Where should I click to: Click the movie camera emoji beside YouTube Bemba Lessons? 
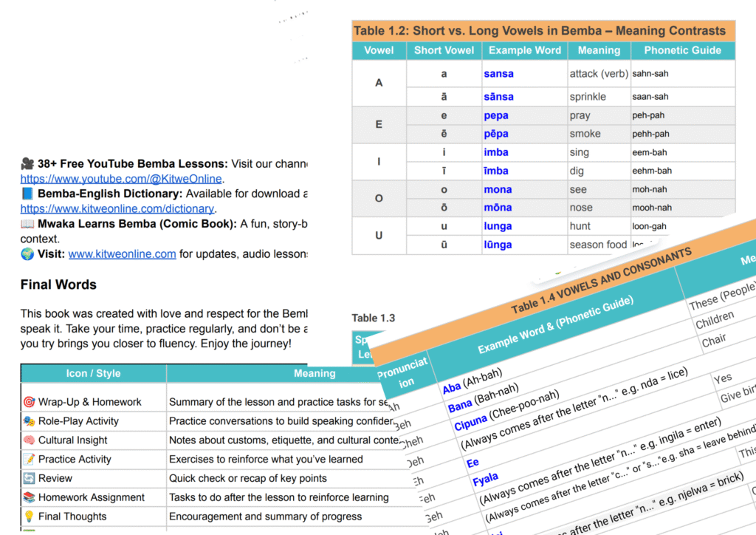point(27,163)
